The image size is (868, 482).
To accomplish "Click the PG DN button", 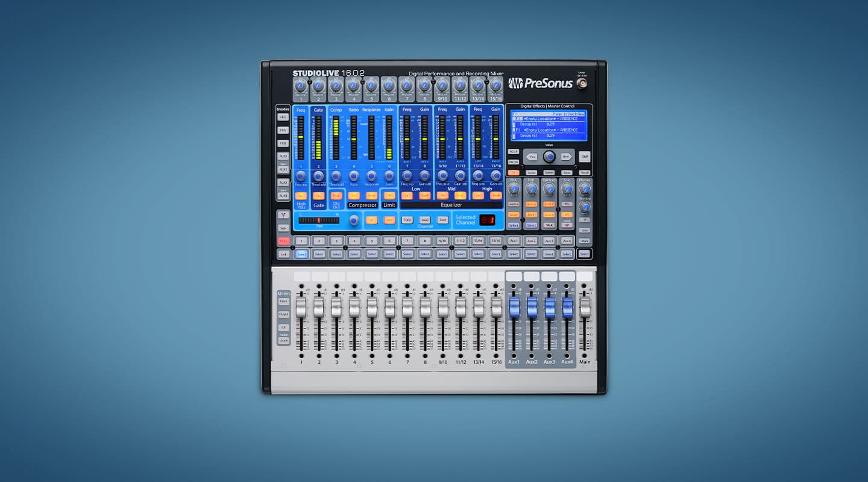I will [514, 161].
